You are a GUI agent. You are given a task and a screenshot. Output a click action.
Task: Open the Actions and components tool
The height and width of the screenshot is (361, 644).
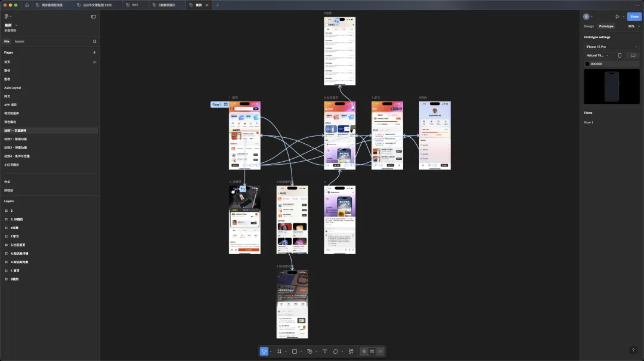tap(351, 351)
